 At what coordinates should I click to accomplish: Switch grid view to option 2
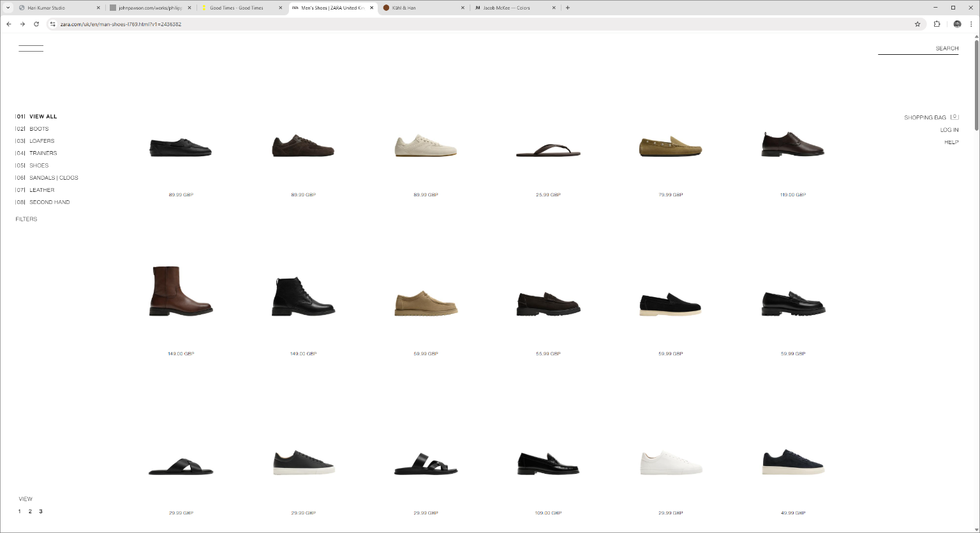tap(30, 511)
